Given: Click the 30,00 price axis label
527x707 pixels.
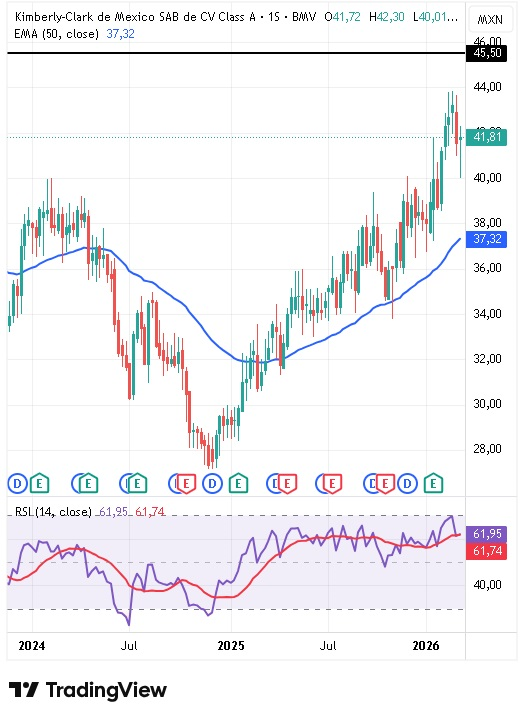Looking at the screenshot, I should (487, 404).
